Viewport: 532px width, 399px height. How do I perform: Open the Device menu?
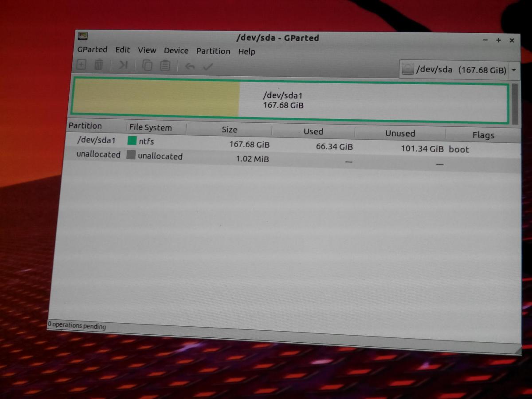click(176, 51)
